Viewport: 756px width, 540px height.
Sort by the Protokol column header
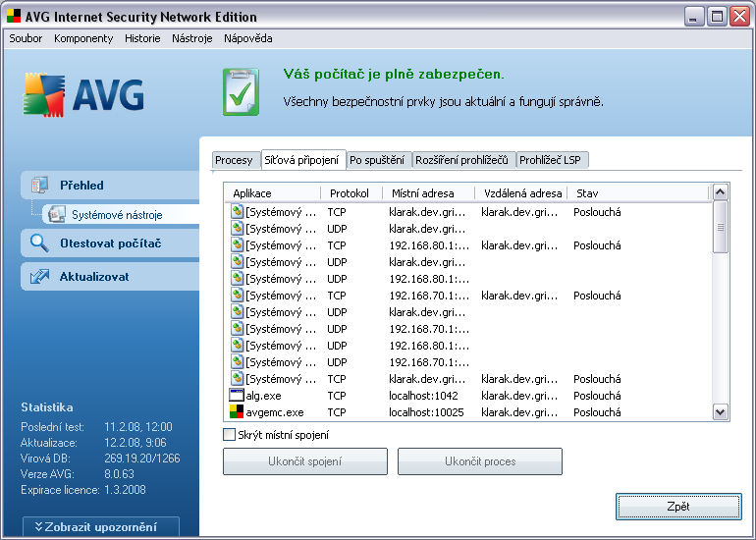pos(351,193)
